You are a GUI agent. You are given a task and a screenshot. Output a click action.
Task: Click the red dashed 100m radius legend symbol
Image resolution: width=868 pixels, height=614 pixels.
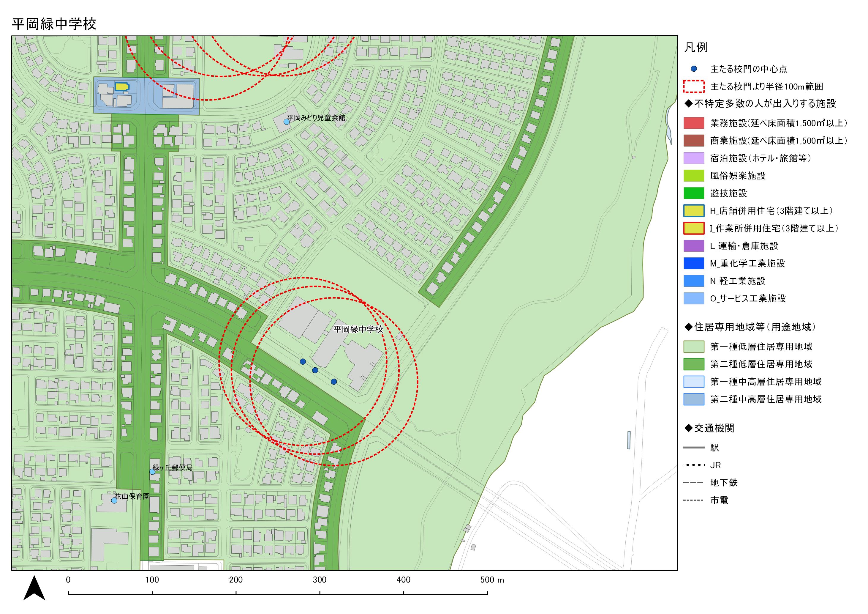pos(694,86)
